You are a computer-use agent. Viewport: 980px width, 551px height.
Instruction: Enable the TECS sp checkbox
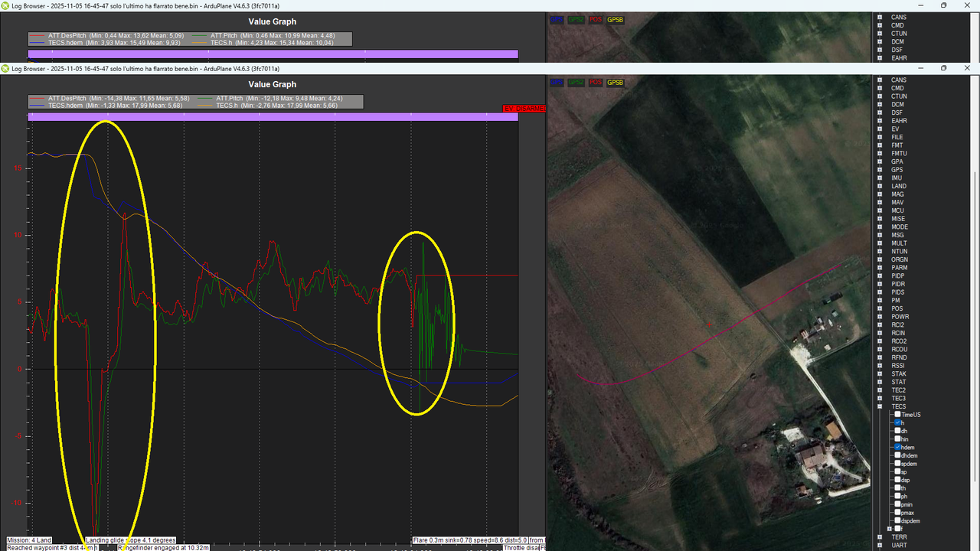coord(897,471)
